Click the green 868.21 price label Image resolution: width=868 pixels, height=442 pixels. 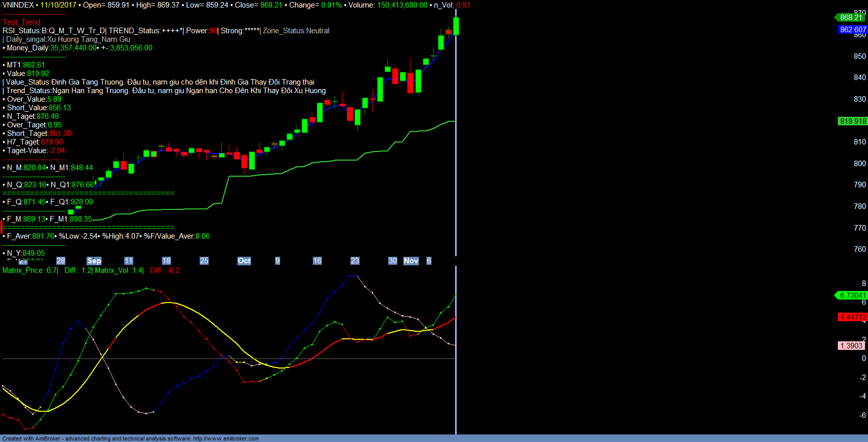pos(851,18)
